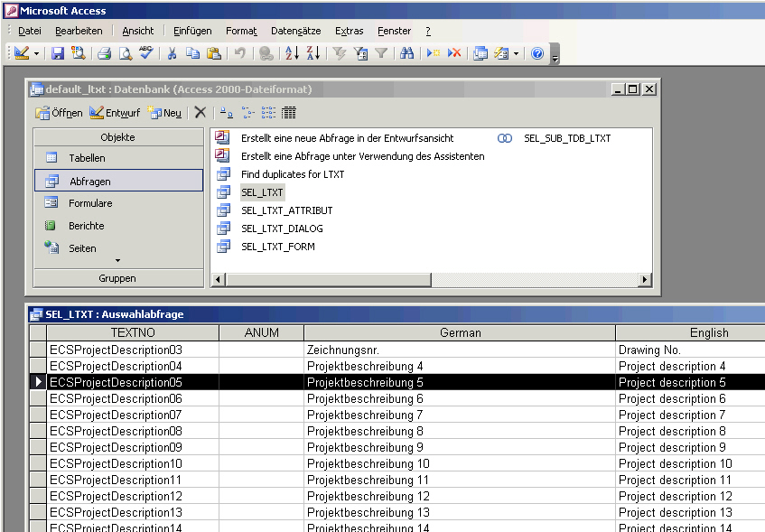Click Erstellt eine neue Abfrage in der Entwurfsansicht
The image size is (765, 532).
(348, 138)
